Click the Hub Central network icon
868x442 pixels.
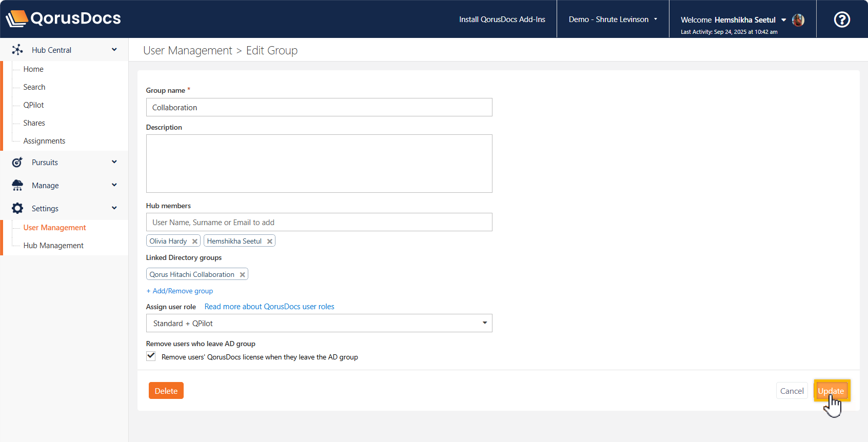click(x=17, y=50)
